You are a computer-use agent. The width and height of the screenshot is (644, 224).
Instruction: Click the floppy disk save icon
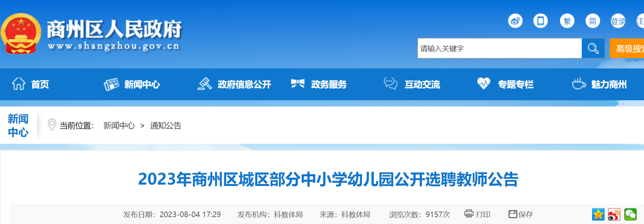513,214
